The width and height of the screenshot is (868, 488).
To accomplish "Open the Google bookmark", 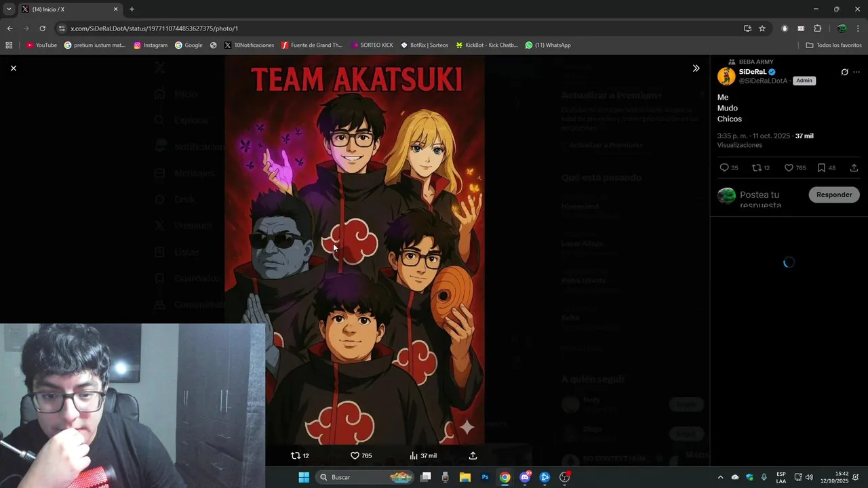I will click(x=189, y=45).
